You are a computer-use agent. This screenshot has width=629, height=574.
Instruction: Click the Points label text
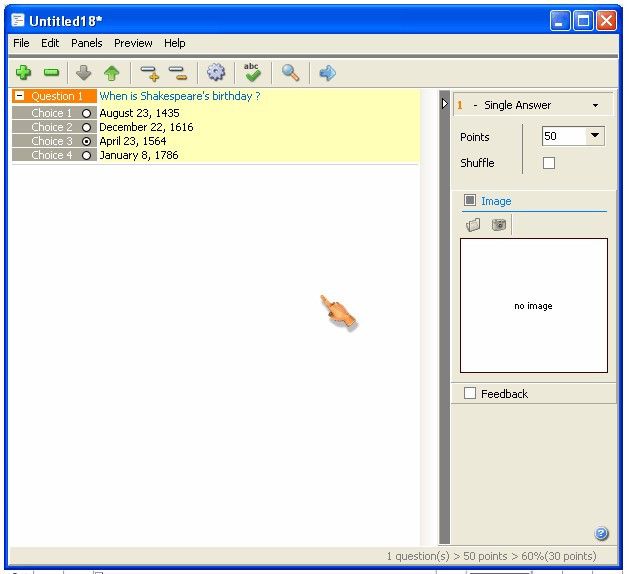tap(475, 137)
